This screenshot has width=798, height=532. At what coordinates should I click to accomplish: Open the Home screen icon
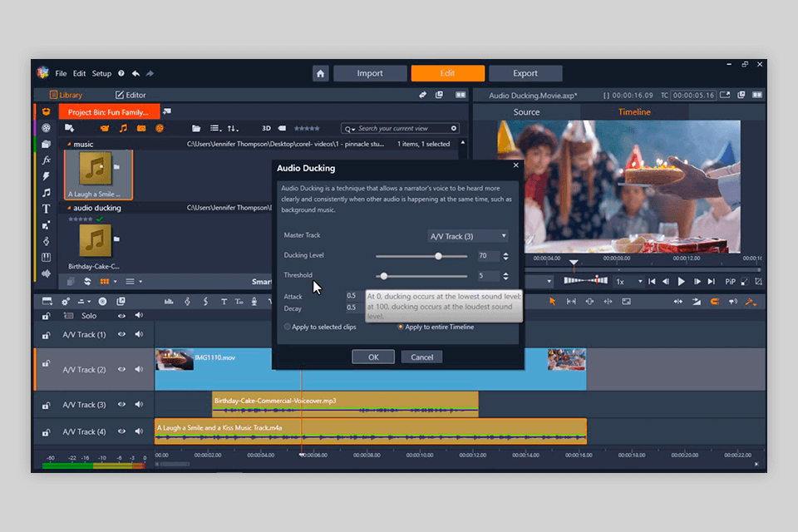[320, 73]
